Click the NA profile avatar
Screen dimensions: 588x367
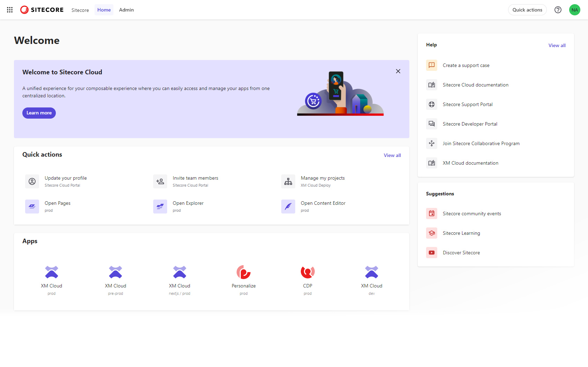[574, 10]
